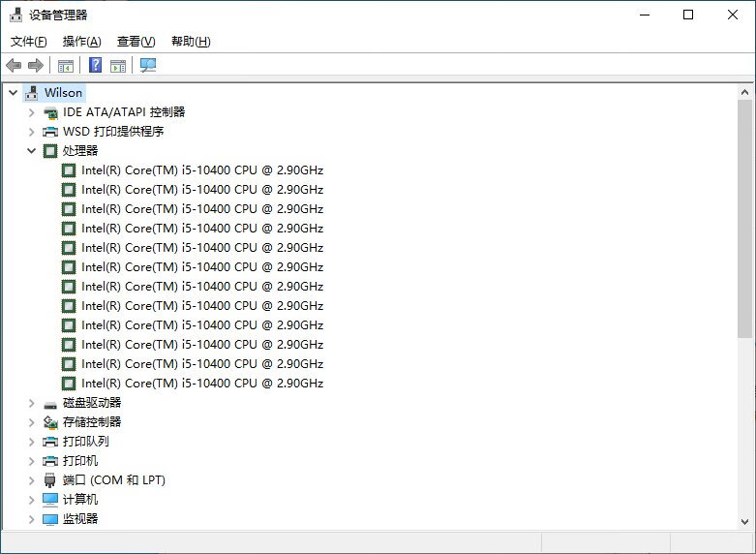
Task: Expand the IDE ATA/ATAPI 控制器 node
Action: 31,112
